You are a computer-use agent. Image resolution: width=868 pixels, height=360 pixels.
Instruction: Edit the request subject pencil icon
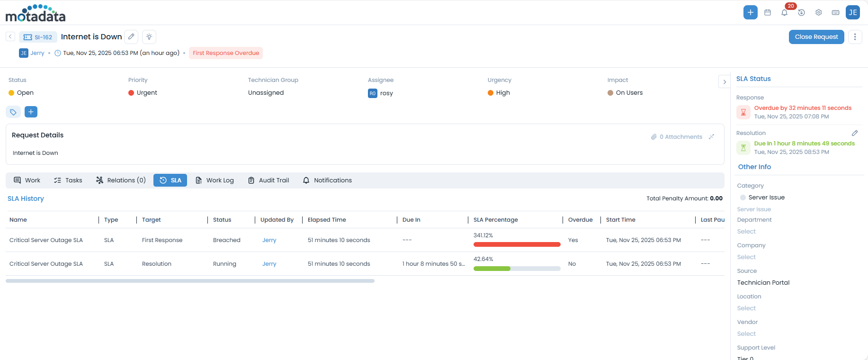pos(131,36)
